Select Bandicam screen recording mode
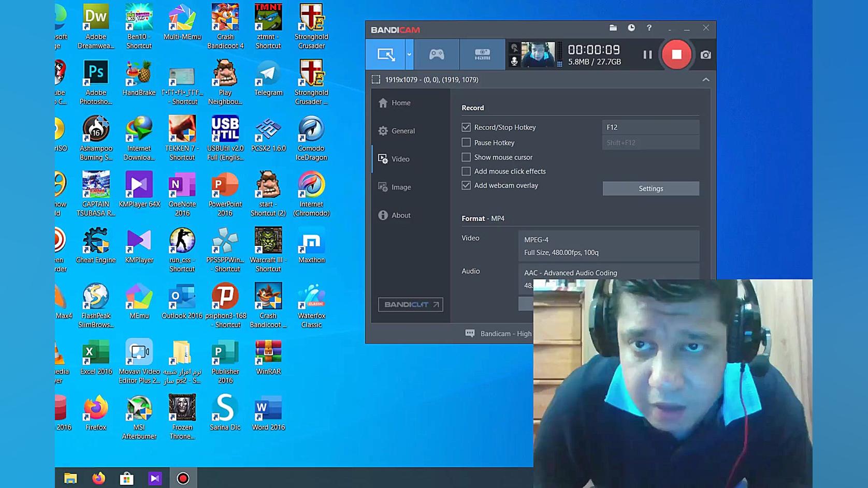 point(385,54)
